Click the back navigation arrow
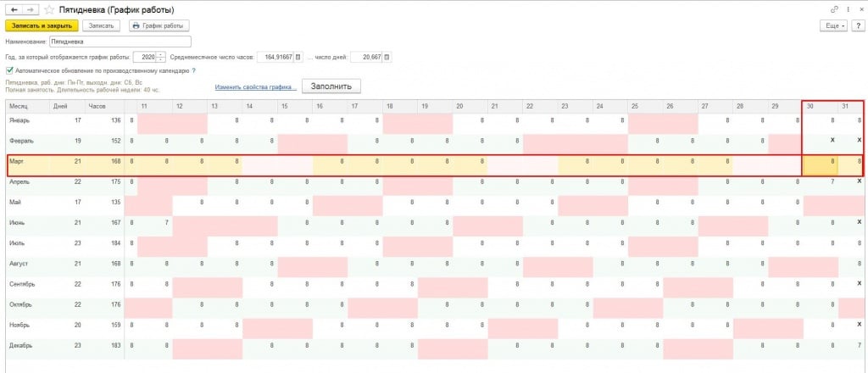868x373 pixels. point(13,8)
